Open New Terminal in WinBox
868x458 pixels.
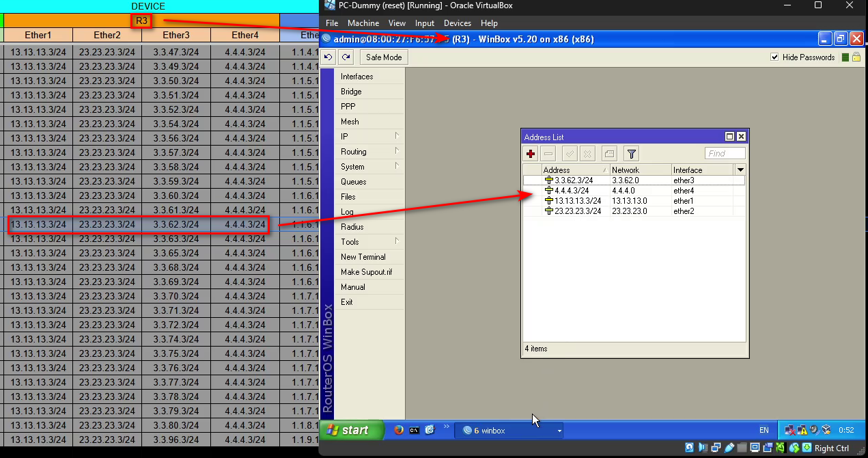pos(370,257)
